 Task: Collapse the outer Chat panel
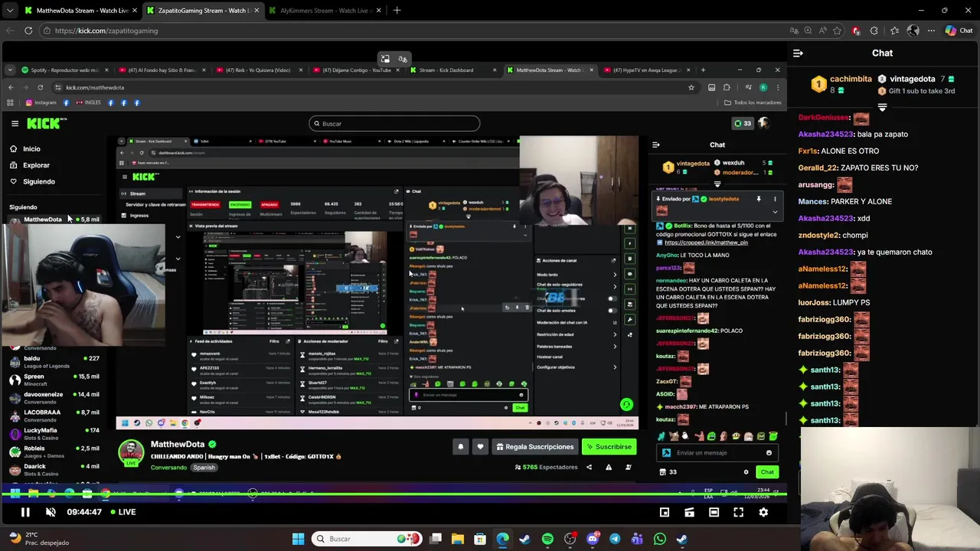pos(798,53)
